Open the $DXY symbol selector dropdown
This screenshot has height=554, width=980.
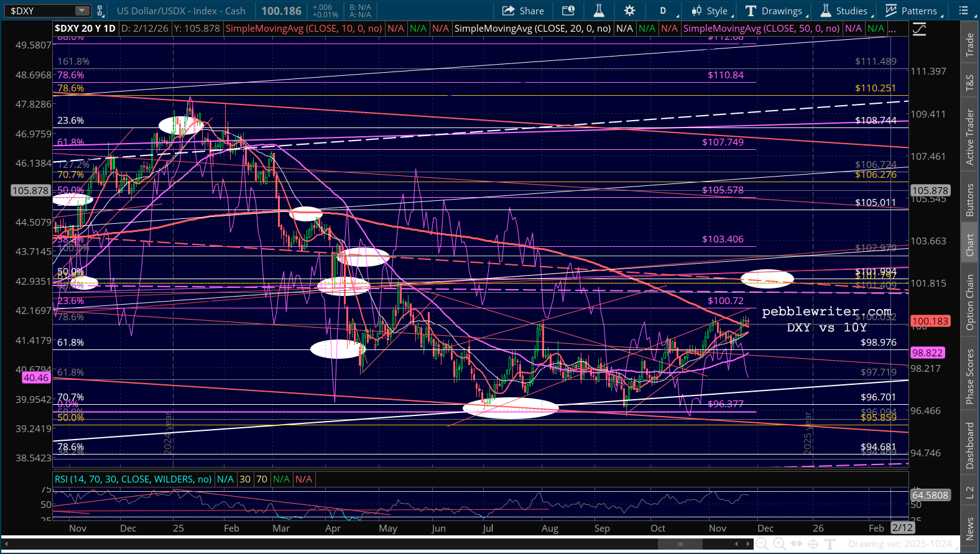(x=82, y=11)
